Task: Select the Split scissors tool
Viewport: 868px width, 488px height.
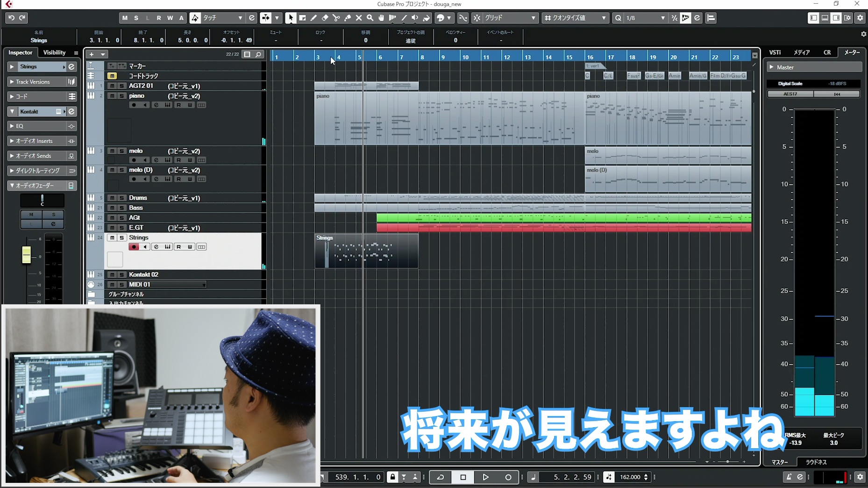Action: [x=336, y=18]
